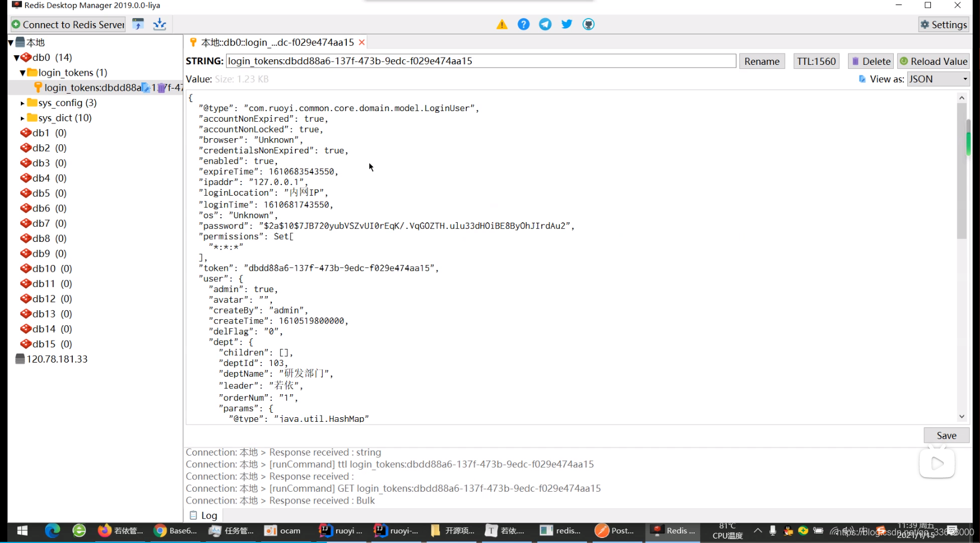Click the export connections toolbar icon
The image size is (980, 543).
click(160, 24)
